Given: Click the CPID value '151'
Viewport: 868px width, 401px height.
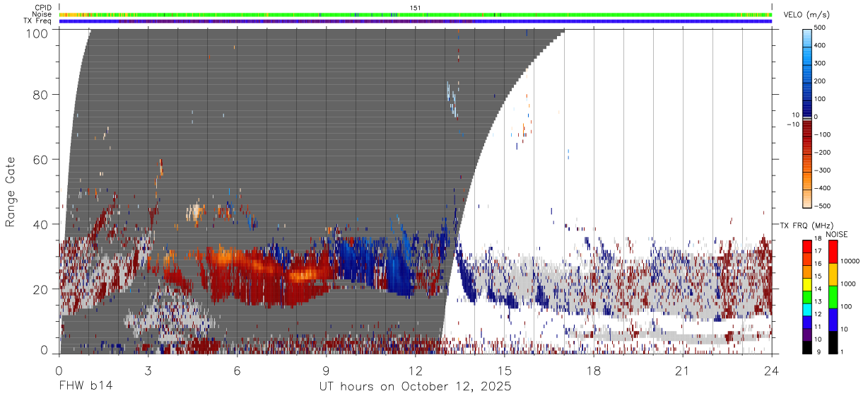Looking at the screenshot, I should tap(416, 8).
